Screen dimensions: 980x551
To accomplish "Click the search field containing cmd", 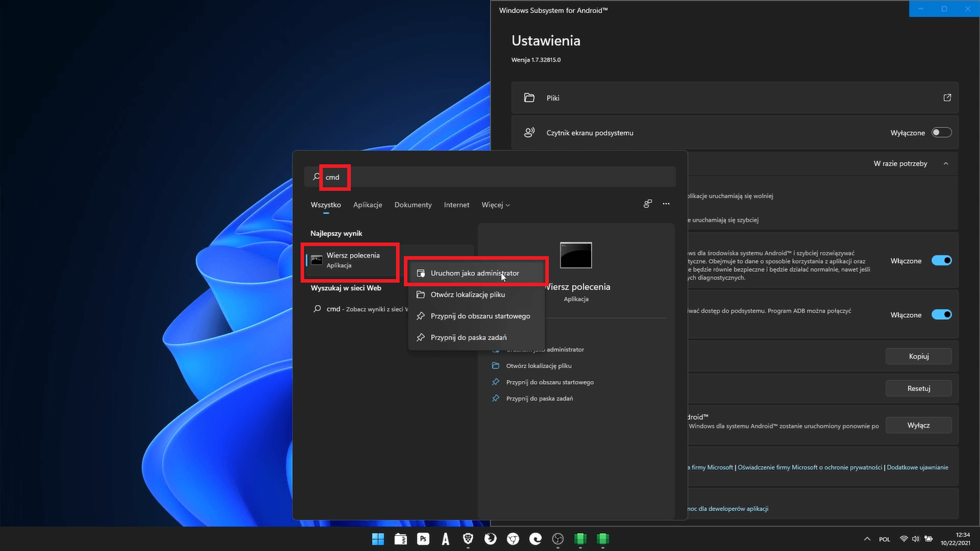I will tap(490, 176).
